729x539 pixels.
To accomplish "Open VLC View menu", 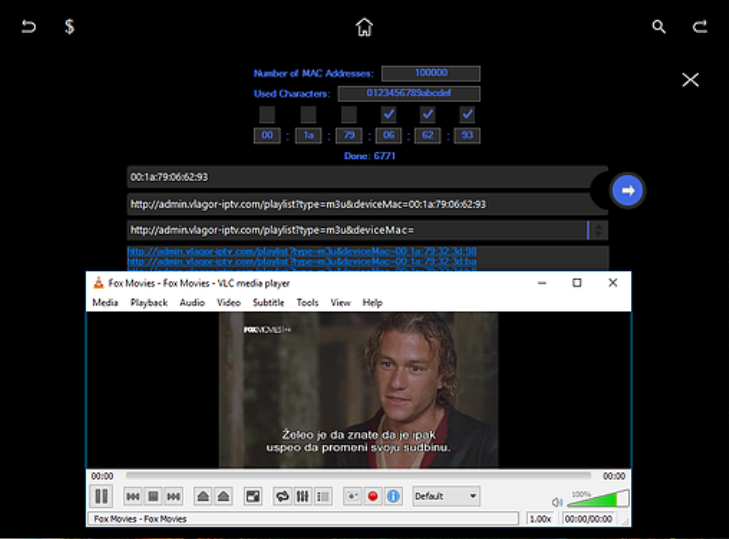I will [340, 303].
